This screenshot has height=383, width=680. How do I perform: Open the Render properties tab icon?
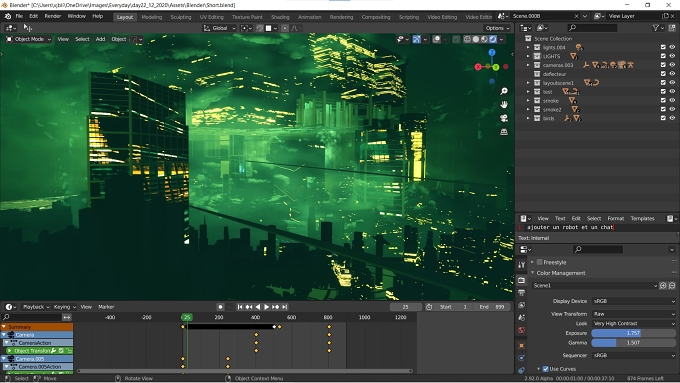click(x=521, y=280)
